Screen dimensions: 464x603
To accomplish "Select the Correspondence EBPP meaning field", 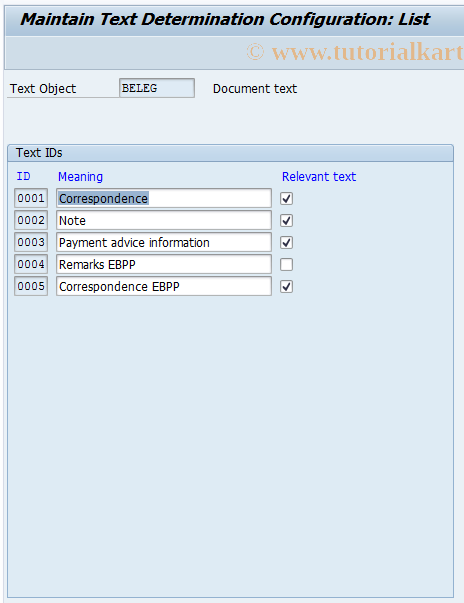I will [x=164, y=287].
